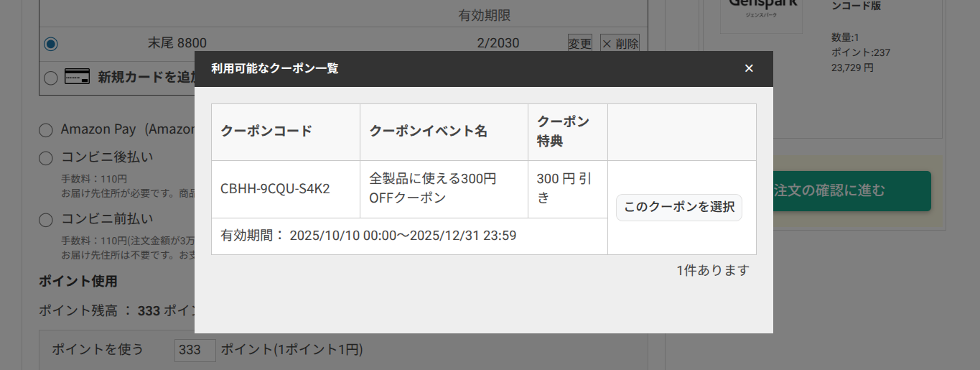This screenshot has width=980, height=370.
Task: Click the 有効期間 validity period row
Action: click(x=368, y=236)
